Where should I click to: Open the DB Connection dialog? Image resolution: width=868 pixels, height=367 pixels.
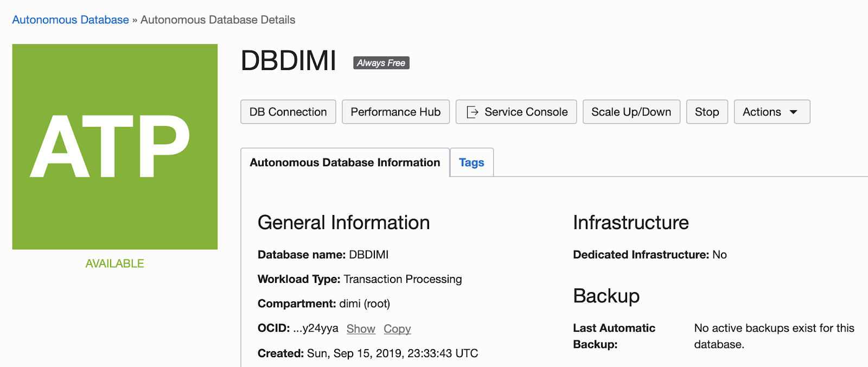pyautogui.click(x=288, y=112)
